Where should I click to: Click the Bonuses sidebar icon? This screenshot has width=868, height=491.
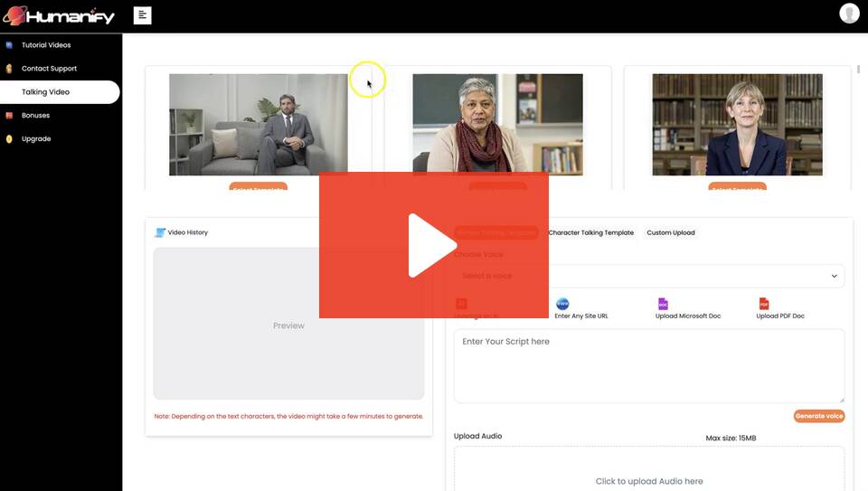click(x=9, y=116)
